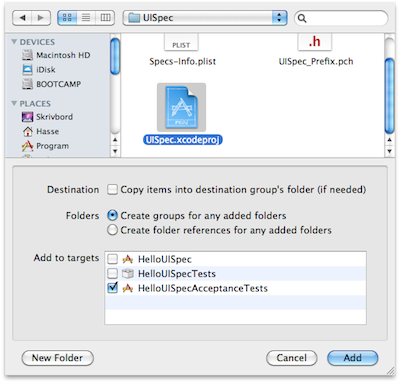Open the Hasse home folder
Image resolution: width=400 pixels, height=383 pixels.
(x=41, y=131)
